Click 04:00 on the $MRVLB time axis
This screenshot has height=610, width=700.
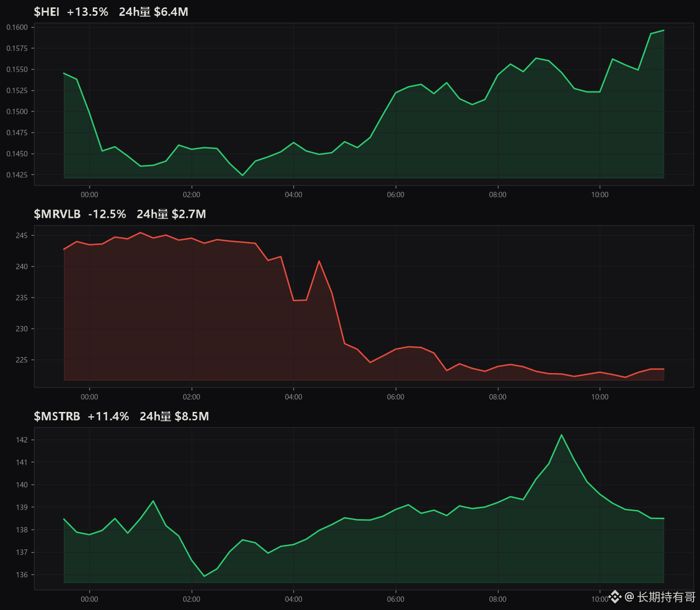pyautogui.click(x=293, y=397)
